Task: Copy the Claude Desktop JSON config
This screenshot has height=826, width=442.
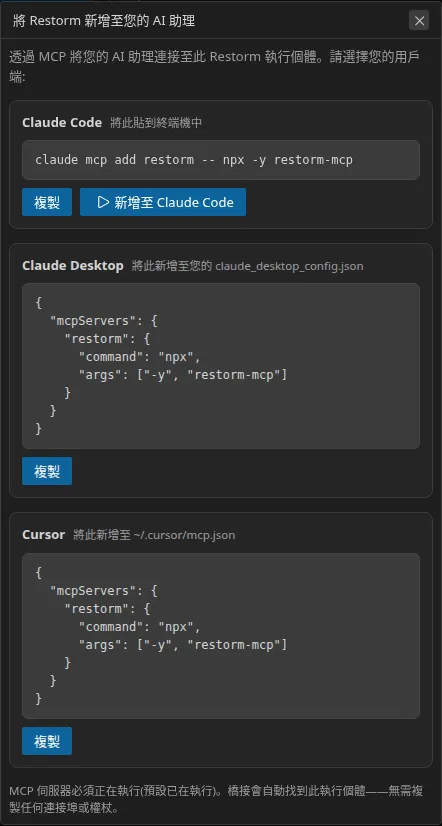Action: 47,471
